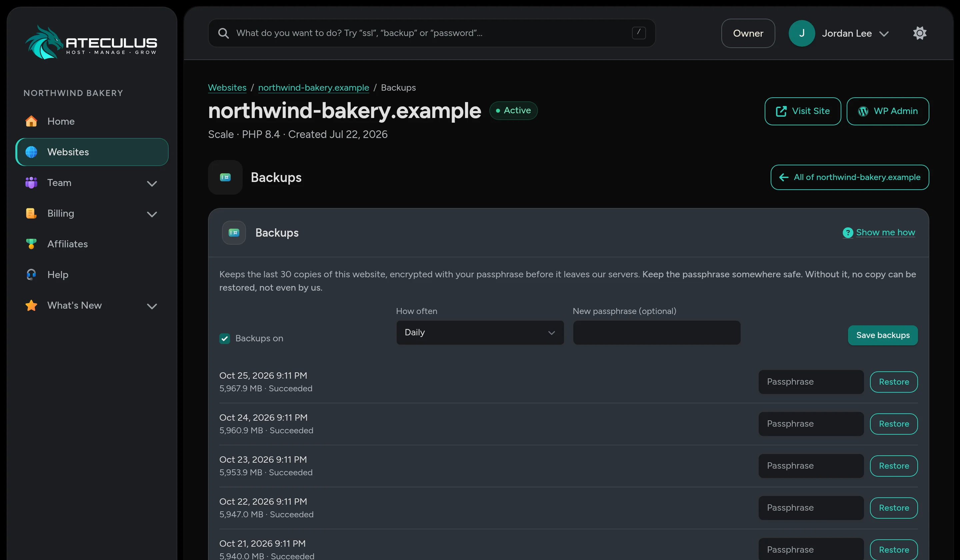Screen dimensions: 960x560
Task: Open the Help menu item
Action: coord(92,275)
